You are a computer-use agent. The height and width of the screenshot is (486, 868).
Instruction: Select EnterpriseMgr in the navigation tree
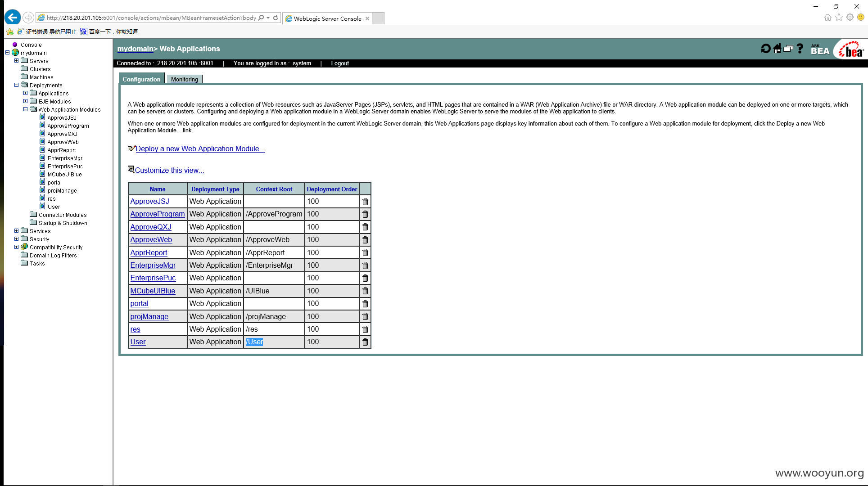click(65, 158)
